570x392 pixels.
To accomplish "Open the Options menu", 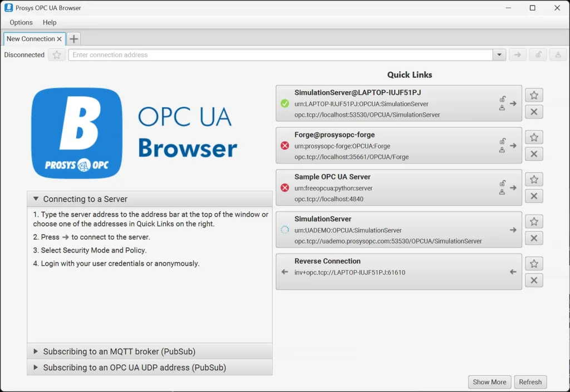I will pyautogui.click(x=21, y=22).
